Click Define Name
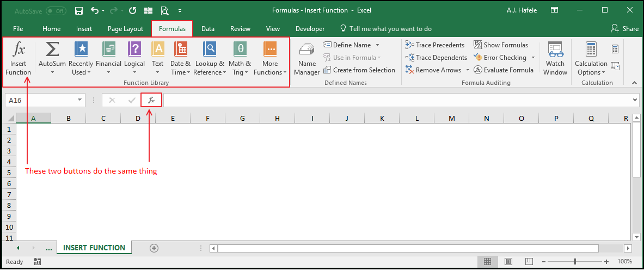 point(348,45)
